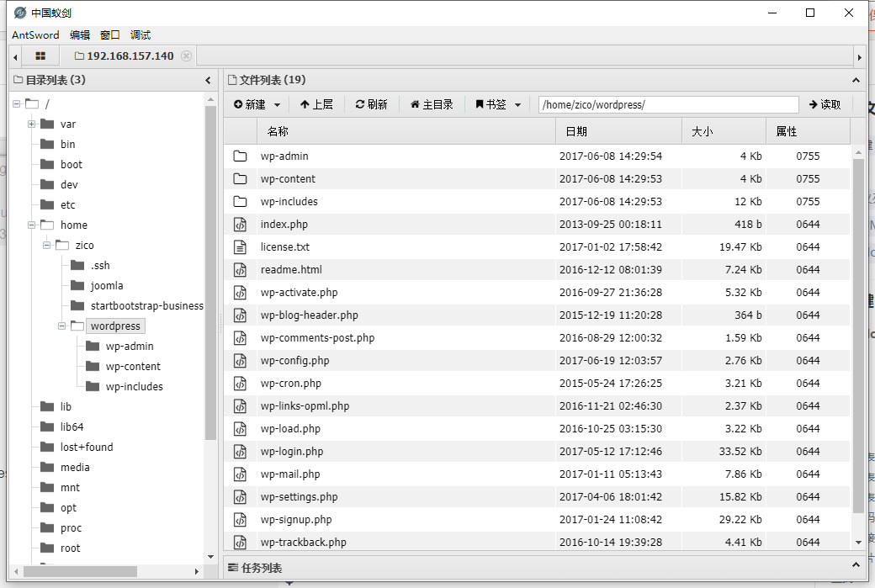Expand the var folder node
Image resolution: width=875 pixels, height=588 pixels.
pos(32,124)
